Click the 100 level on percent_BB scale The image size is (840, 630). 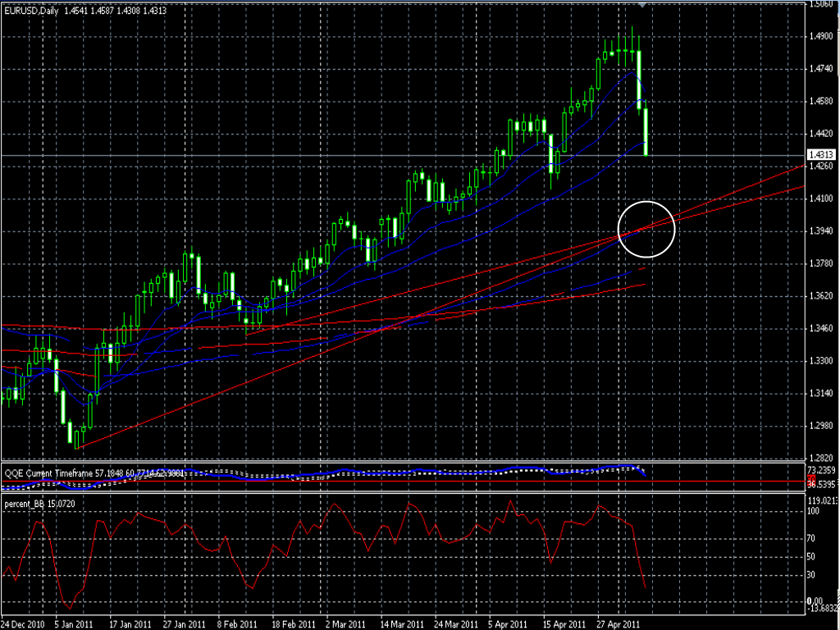tap(815, 510)
